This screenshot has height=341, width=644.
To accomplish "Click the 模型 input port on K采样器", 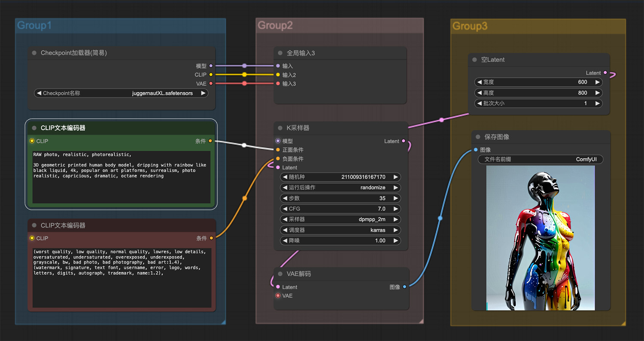I will click(278, 141).
